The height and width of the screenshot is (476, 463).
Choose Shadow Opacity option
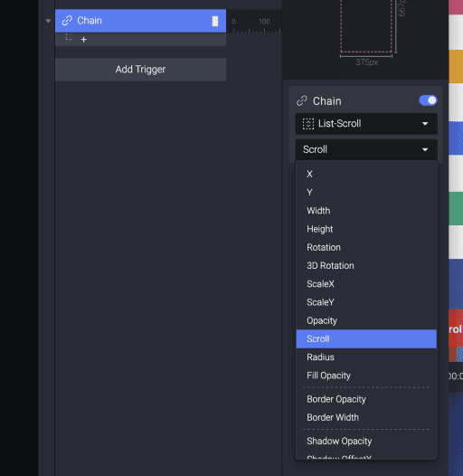pyautogui.click(x=366, y=441)
